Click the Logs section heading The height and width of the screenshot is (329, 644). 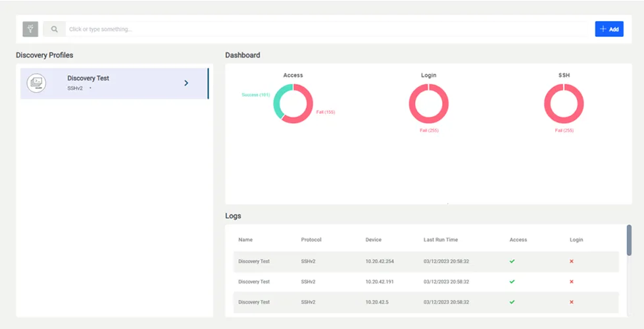pyautogui.click(x=234, y=216)
